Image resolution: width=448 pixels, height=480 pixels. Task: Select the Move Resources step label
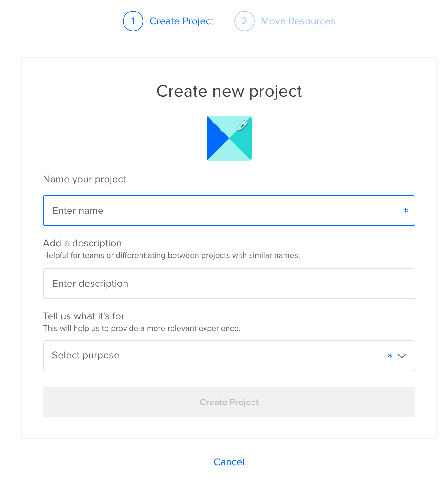[x=298, y=21]
